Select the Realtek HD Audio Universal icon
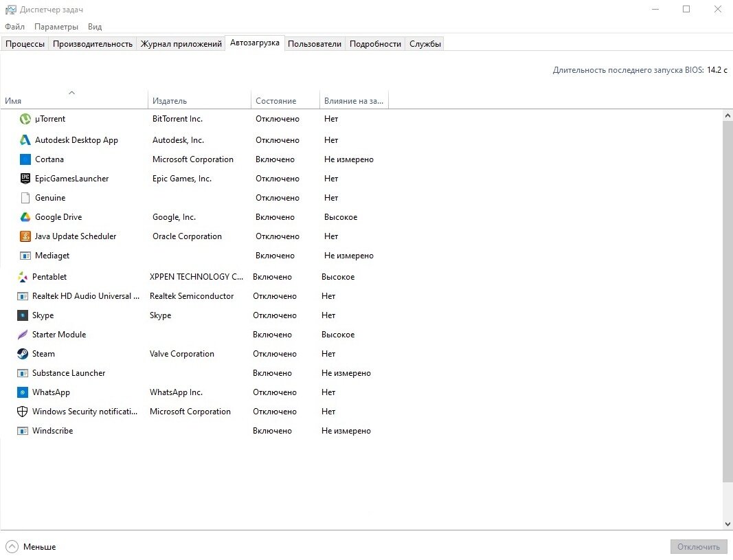This screenshot has height=560, width=733. (x=23, y=296)
